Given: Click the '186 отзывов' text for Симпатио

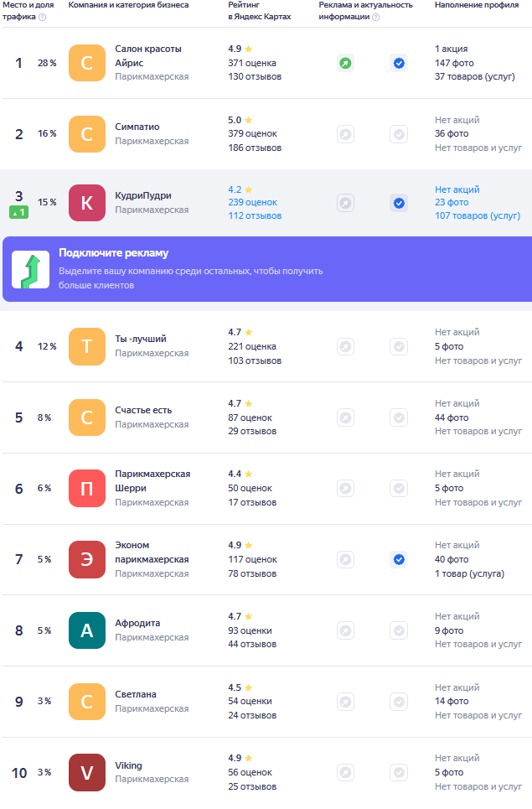Looking at the screenshot, I should (x=255, y=148).
